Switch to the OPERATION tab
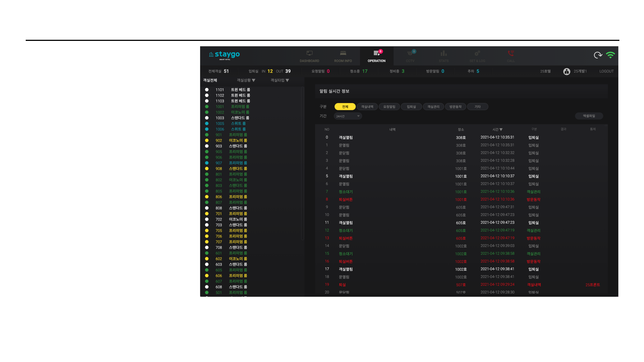The width and height of the screenshot is (644, 362). click(x=377, y=56)
